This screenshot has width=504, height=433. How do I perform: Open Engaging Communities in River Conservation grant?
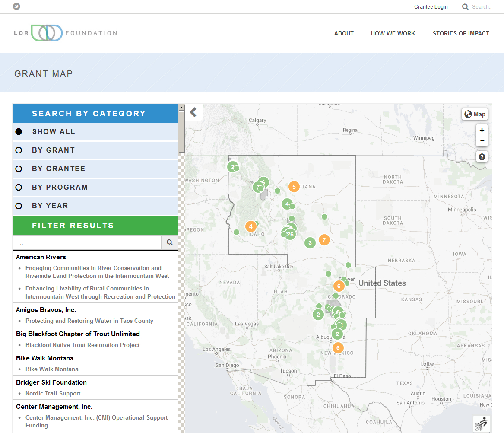97,272
